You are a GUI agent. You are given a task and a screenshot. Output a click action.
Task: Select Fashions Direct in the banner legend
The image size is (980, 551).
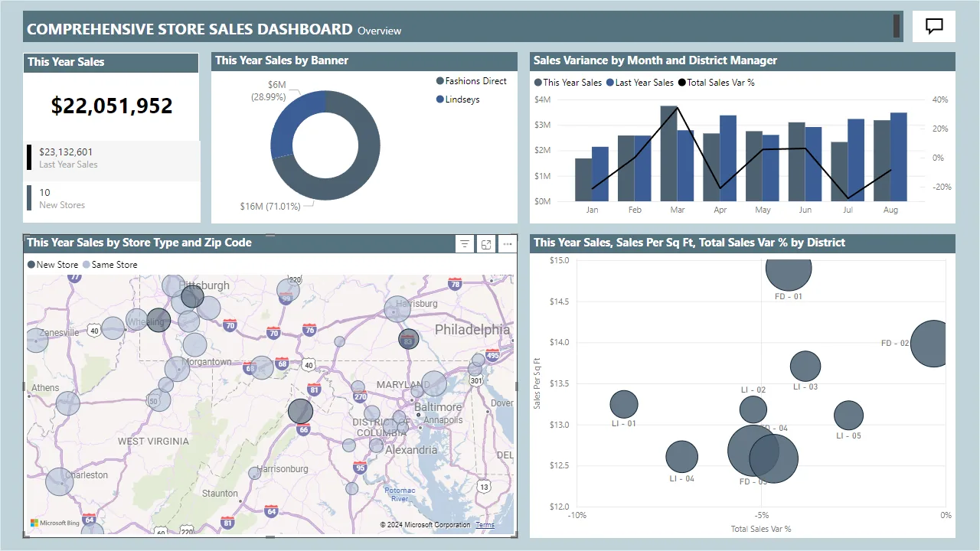pos(472,81)
